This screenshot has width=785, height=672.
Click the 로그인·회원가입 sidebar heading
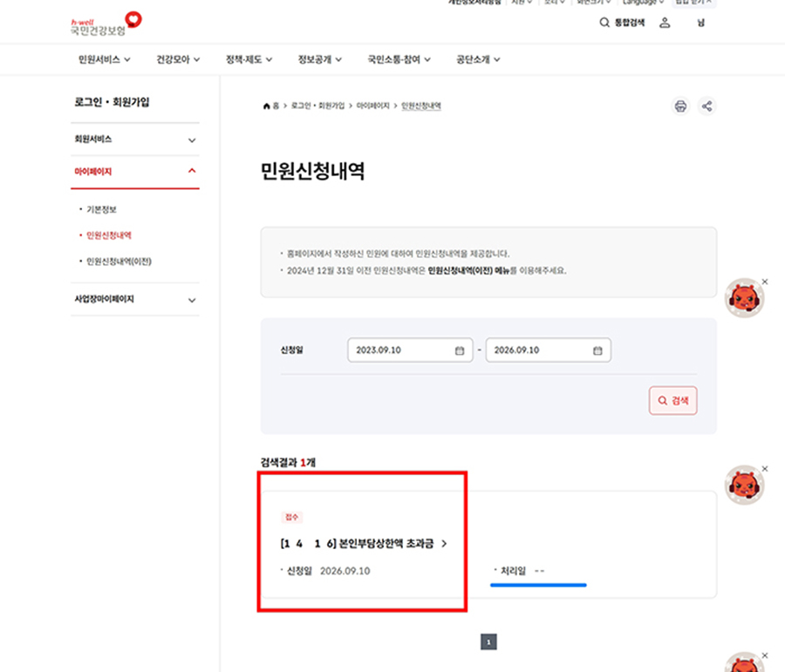click(x=112, y=102)
